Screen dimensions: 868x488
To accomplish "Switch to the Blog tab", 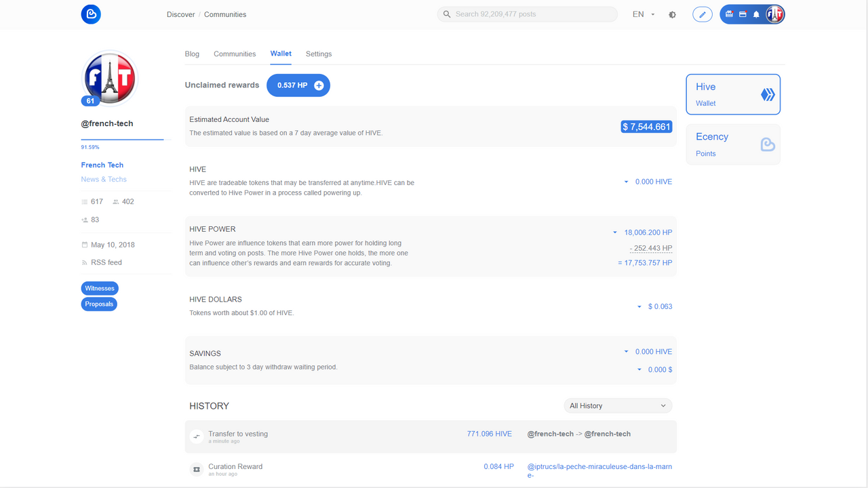I will (x=192, y=54).
